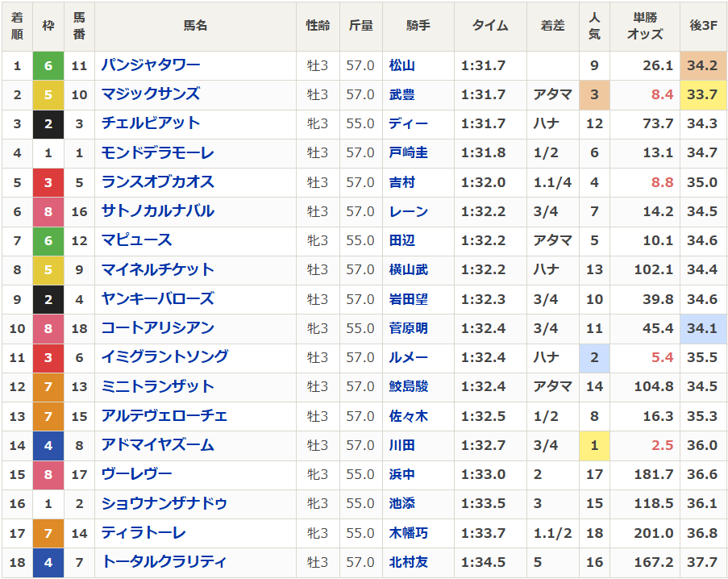Open horse link イミグラントソング

pos(164,357)
